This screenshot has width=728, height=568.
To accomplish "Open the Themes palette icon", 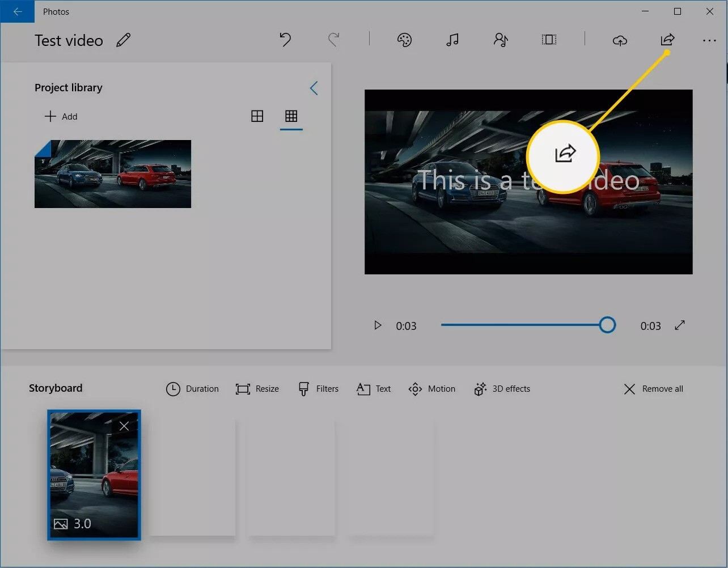I will click(404, 40).
